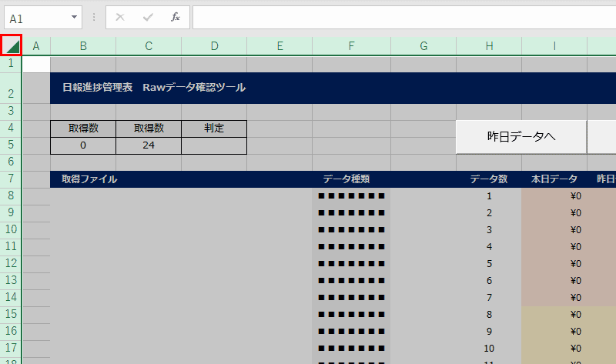This screenshot has width=616, height=364.
Task: Click the Select All corner triangle
Action: [12, 46]
